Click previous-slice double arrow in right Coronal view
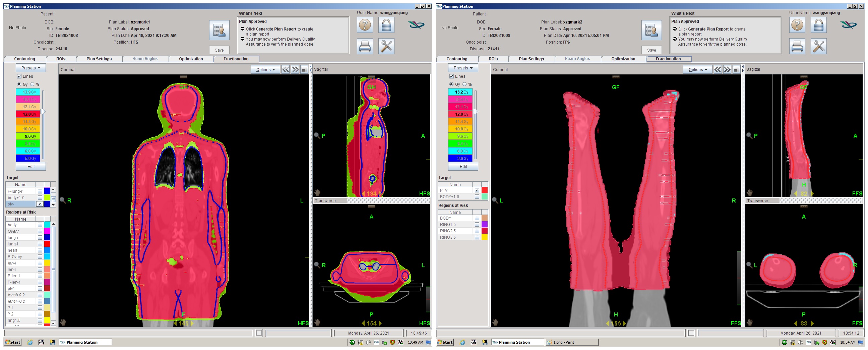Screen dimensions: 868x350 pos(718,69)
